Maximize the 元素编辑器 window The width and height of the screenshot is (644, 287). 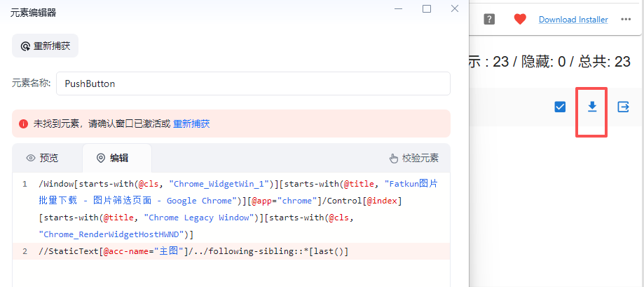(427, 8)
